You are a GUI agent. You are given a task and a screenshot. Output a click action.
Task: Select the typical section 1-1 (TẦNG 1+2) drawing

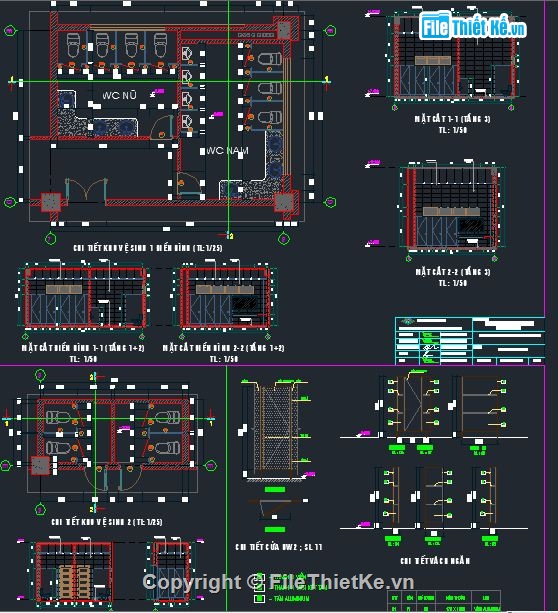click(x=84, y=297)
